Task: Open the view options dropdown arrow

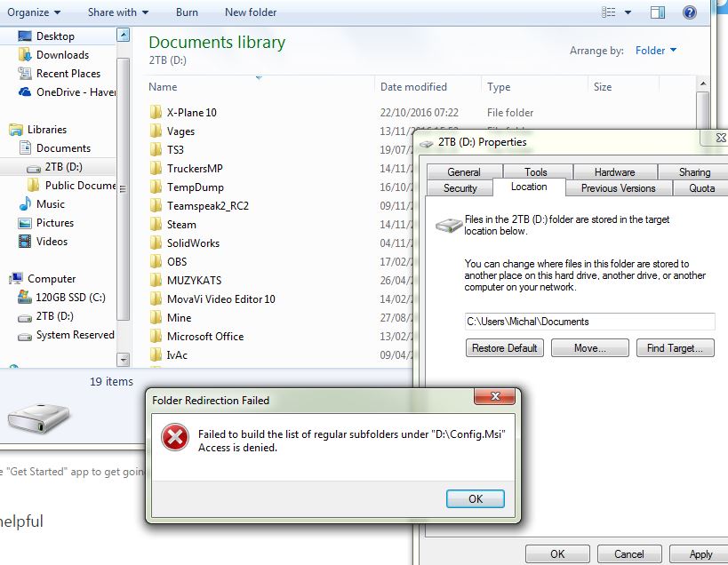Action: tap(628, 12)
